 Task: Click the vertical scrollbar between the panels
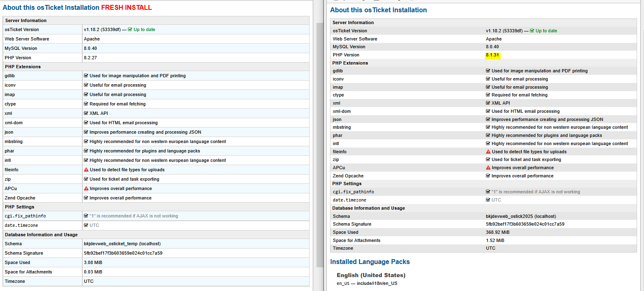click(x=320, y=143)
